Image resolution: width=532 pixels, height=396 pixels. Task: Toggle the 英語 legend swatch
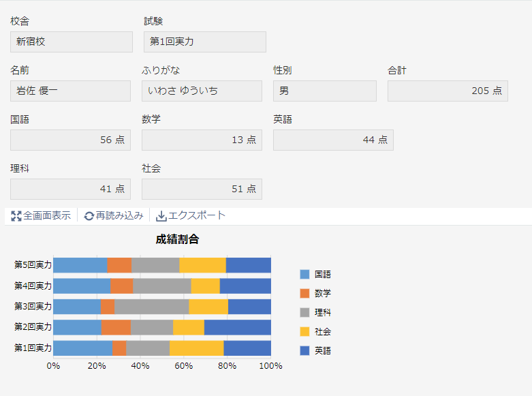pyautogui.click(x=305, y=351)
